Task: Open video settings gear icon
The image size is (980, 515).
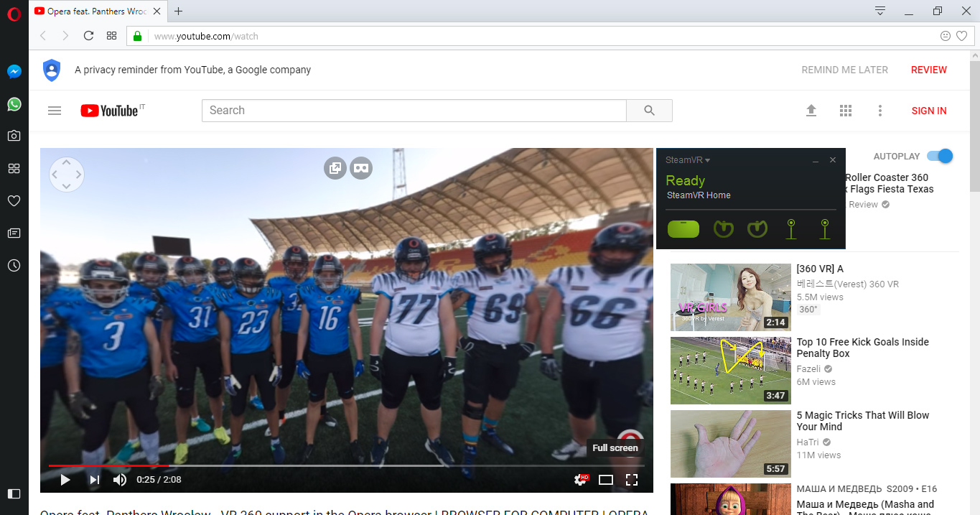Action: click(579, 480)
